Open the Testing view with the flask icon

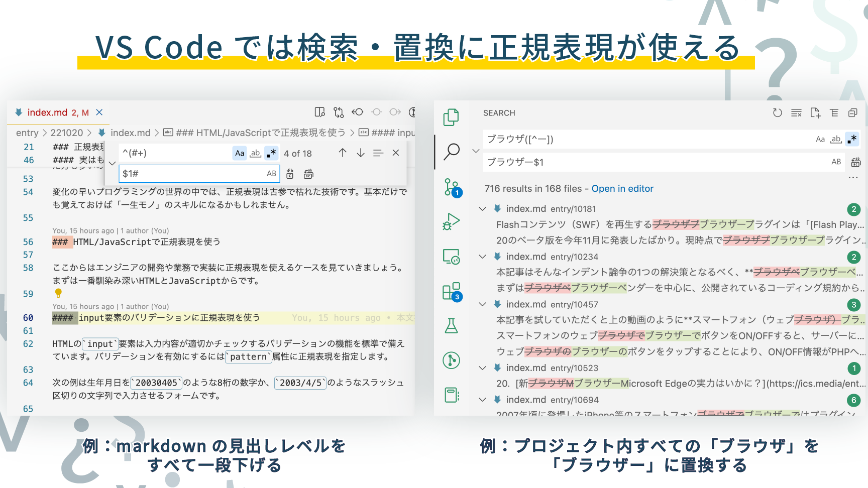[451, 326]
